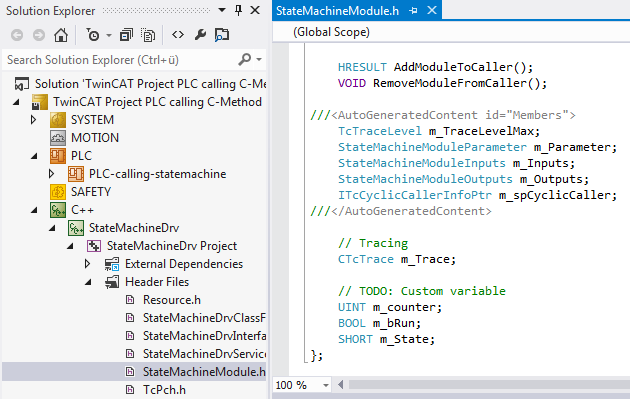Click the Preview Selected Items icon
Screen dimensions: 630x399
pyautogui.click(x=222, y=35)
